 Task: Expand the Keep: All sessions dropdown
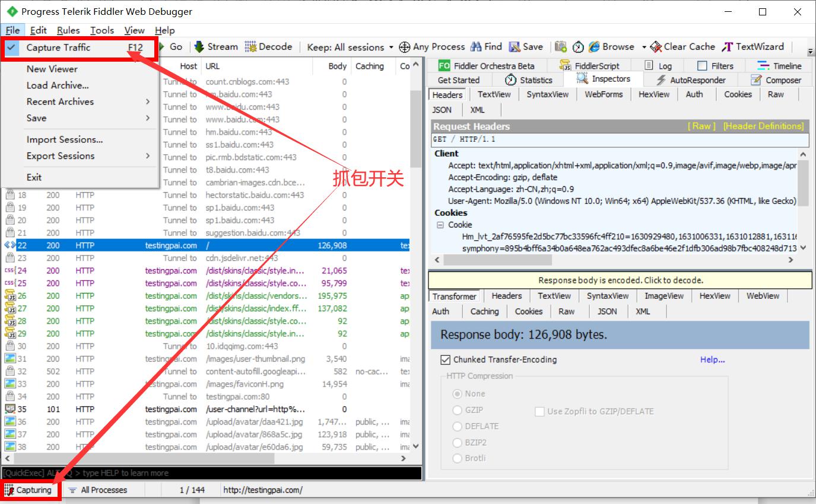point(391,47)
